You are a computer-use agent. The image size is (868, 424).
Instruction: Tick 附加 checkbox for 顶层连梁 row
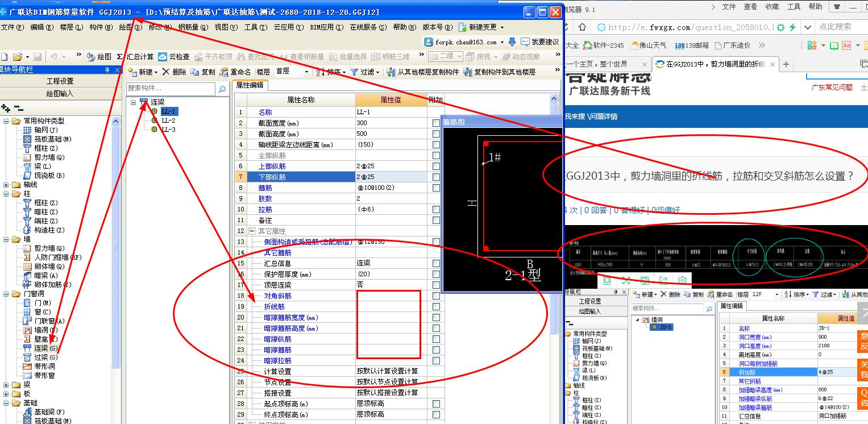(436, 285)
